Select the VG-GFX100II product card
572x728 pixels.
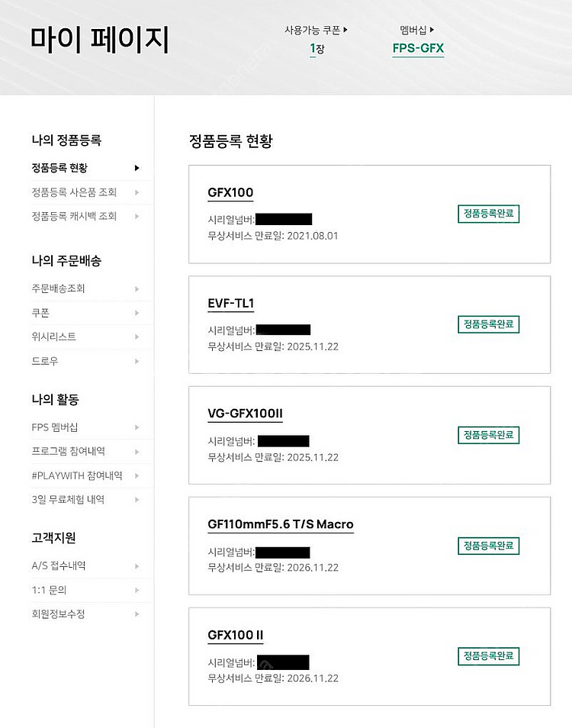coord(369,435)
